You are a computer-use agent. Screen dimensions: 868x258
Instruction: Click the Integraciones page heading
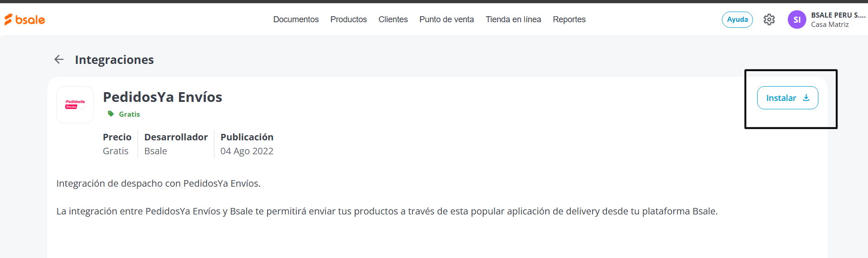tap(114, 60)
